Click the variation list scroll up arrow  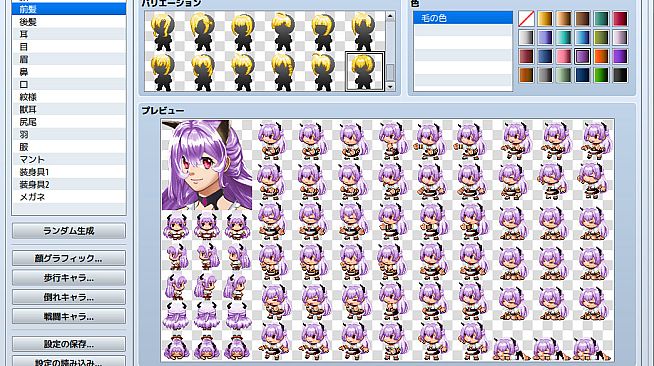point(390,16)
